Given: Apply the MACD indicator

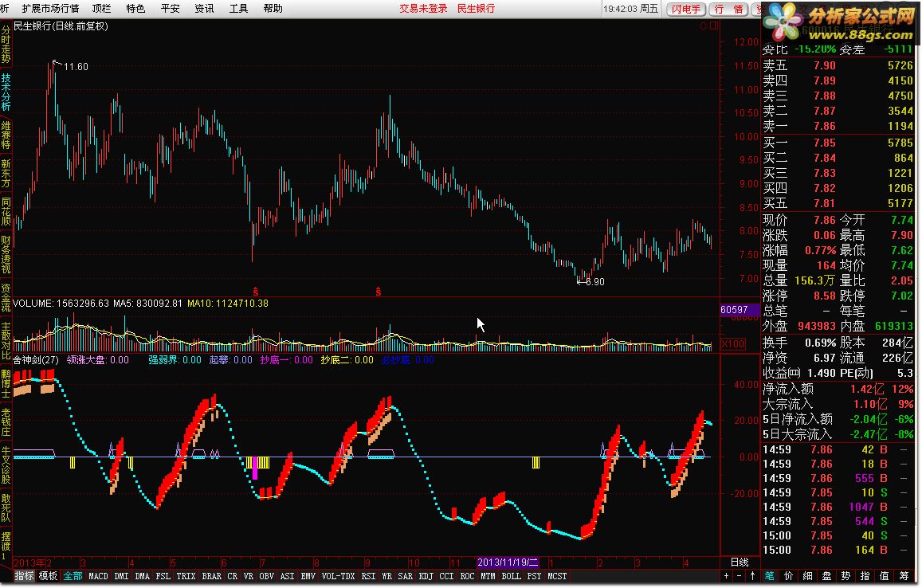Looking at the screenshot, I should [x=98, y=576].
